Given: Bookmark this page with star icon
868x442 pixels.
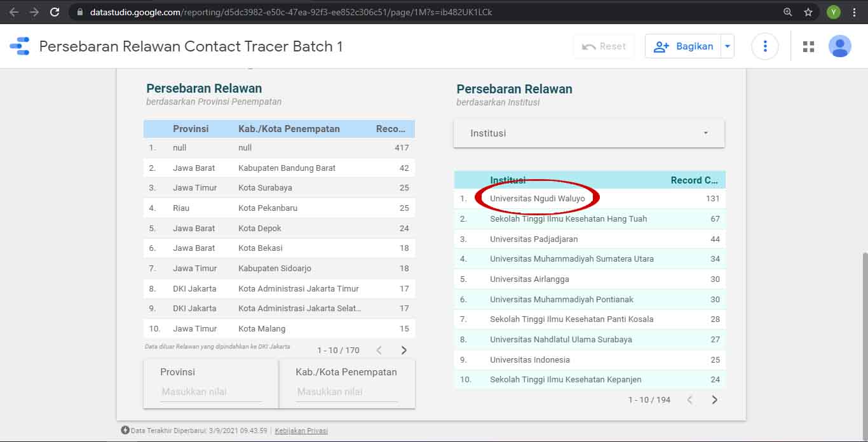Looking at the screenshot, I should click(x=808, y=12).
